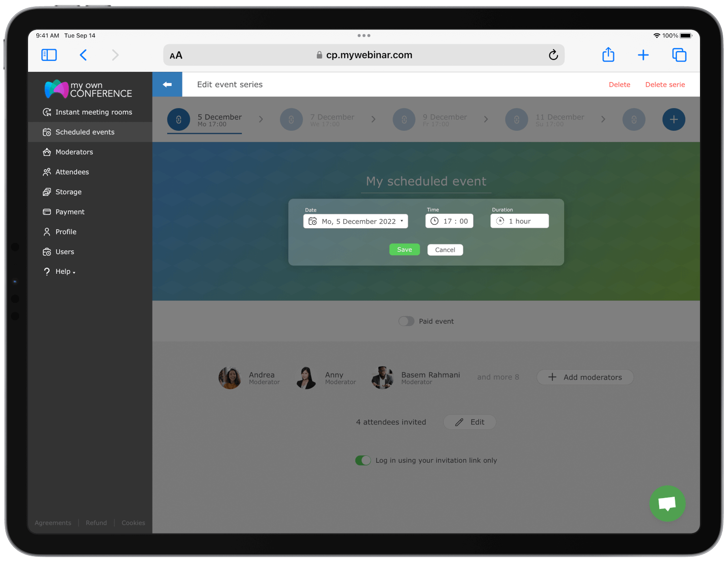The width and height of the screenshot is (728, 563).
Task: Open the Storage page
Action: (68, 192)
